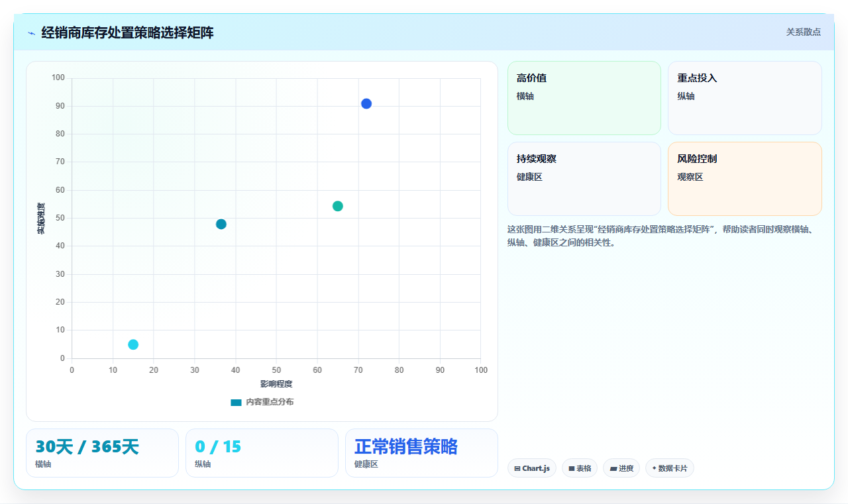
Task: Click the 进度 tag chip
Action: click(x=621, y=468)
